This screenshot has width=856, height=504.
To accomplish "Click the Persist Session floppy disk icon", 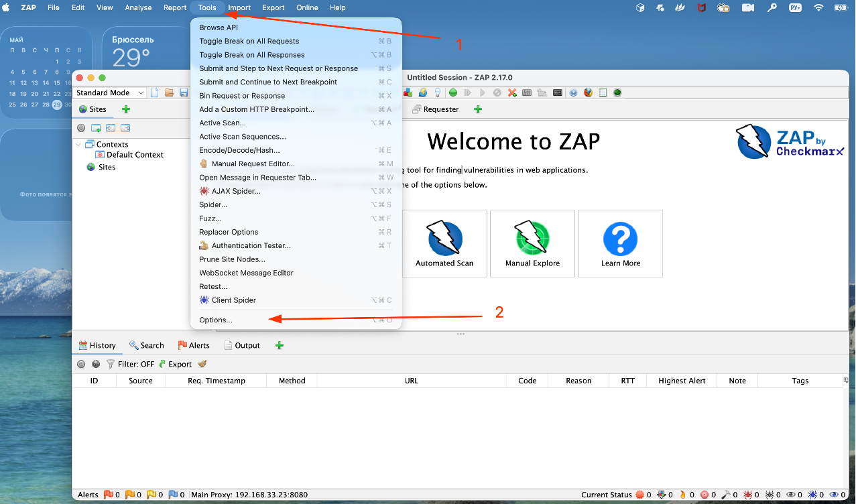I will (184, 92).
